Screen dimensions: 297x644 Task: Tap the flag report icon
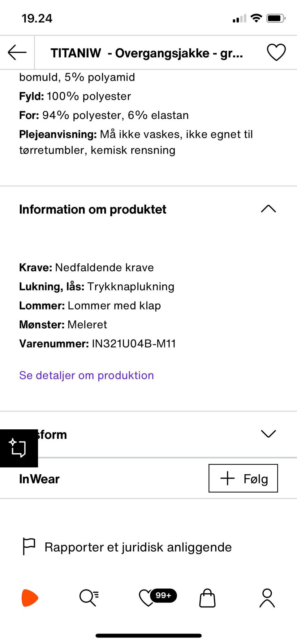(29, 546)
